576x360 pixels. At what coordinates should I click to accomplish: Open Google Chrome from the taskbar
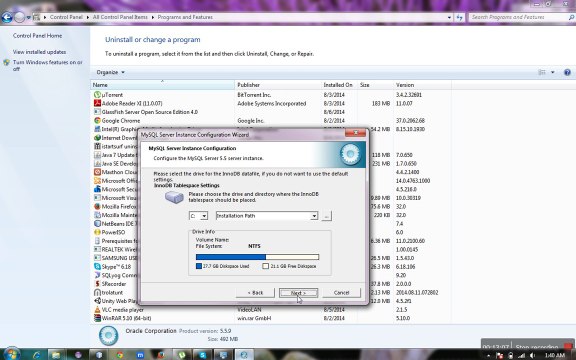point(119,355)
